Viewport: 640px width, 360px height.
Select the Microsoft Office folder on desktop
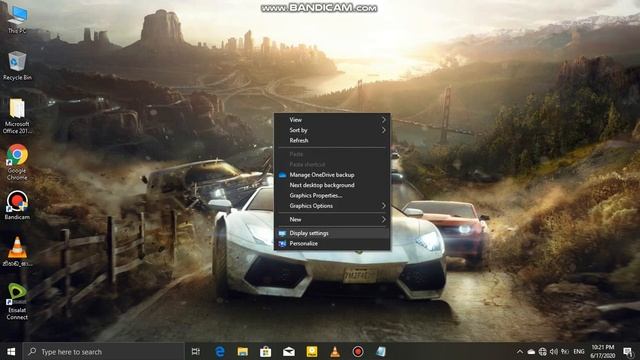click(17, 116)
